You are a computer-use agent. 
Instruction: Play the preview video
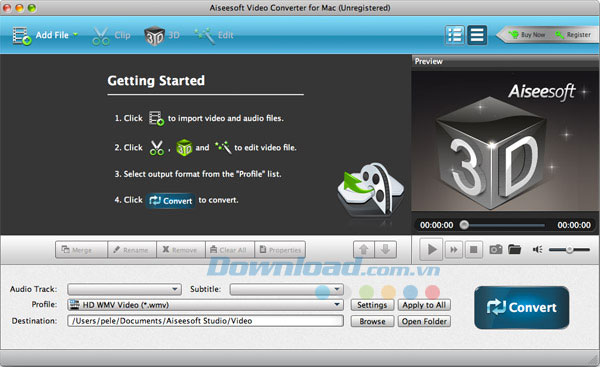431,250
